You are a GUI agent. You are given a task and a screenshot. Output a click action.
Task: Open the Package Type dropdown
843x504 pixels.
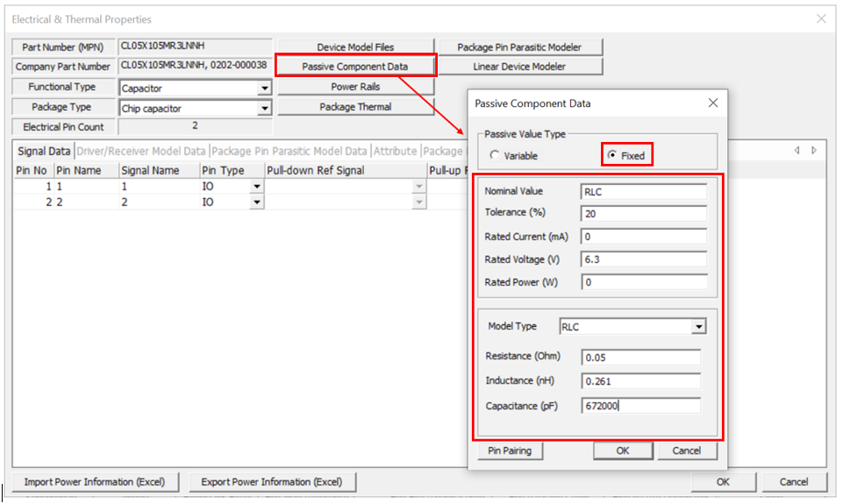264,109
